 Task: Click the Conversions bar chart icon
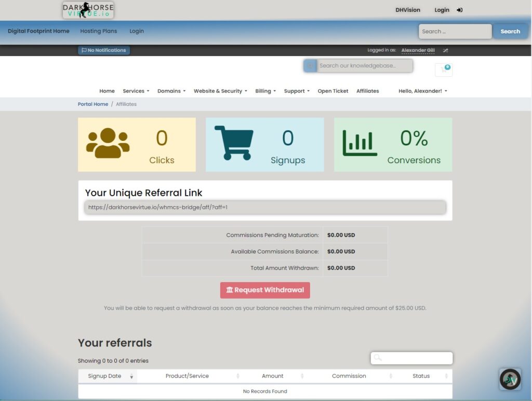point(360,143)
